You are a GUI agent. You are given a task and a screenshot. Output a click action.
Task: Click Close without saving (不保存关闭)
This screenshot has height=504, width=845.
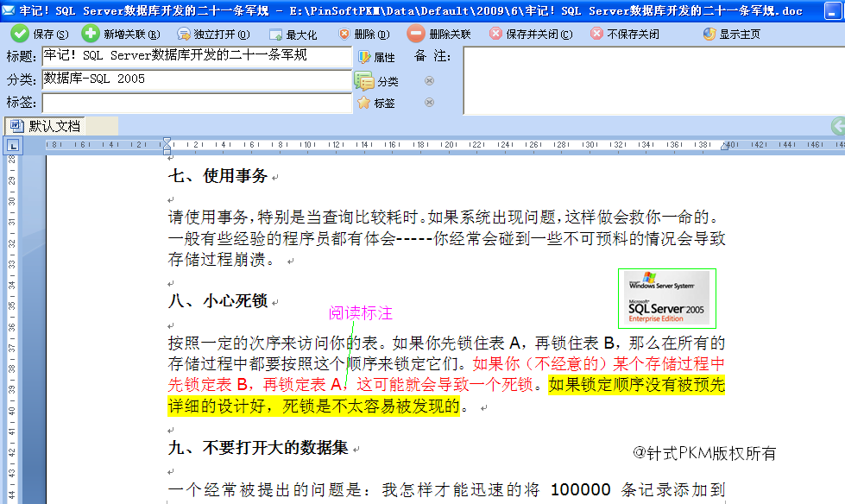pos(597,35)
